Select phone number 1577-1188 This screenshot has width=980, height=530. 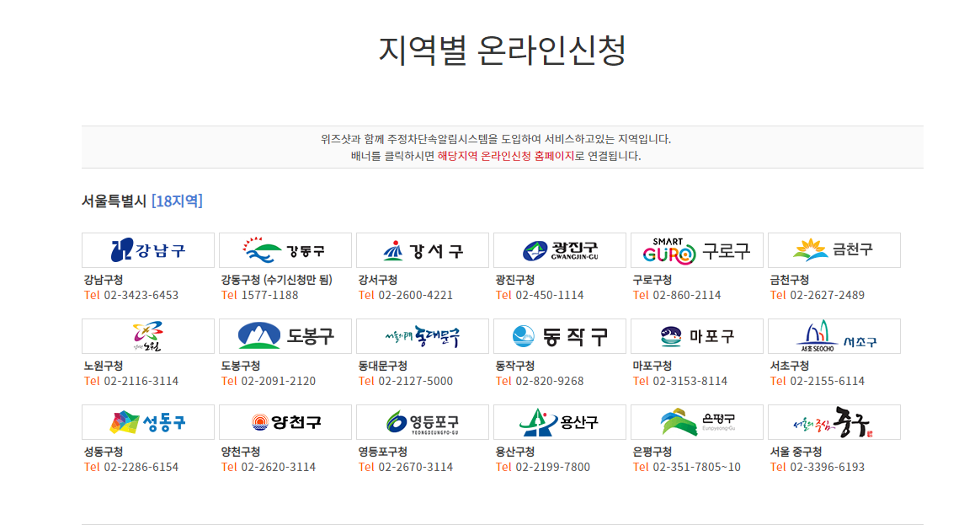pos(270,296)
